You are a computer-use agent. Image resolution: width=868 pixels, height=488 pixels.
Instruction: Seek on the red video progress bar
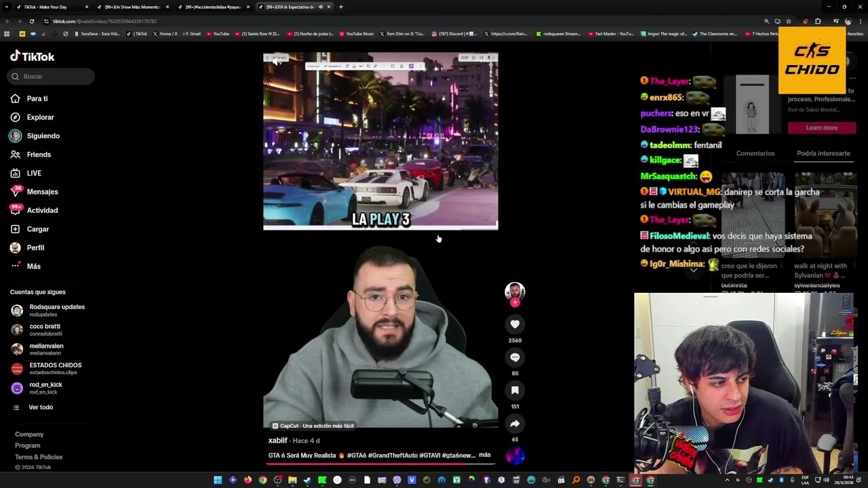pyautogui.click(x=380, y=464)
